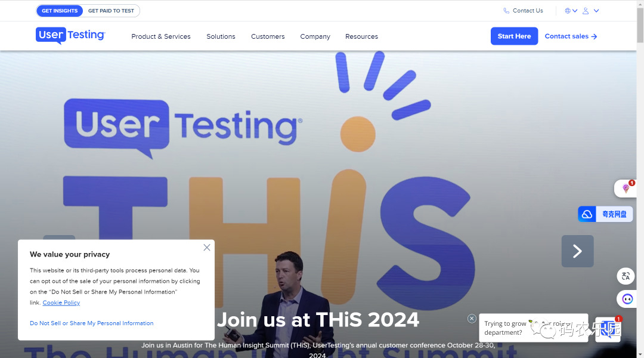The image size is (644, 358).
Task: Click the translate extension icon
Action: coord(626,276)
